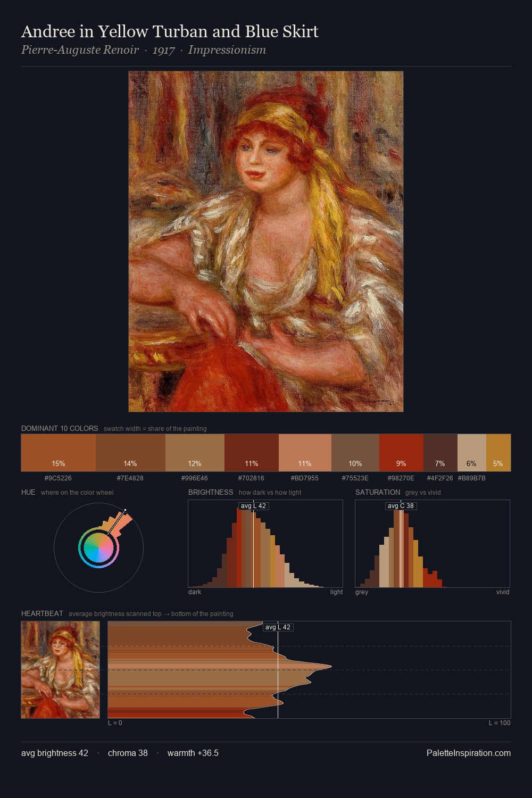532x798 pixels.
Task: Click the hue color wheel center
Action: click(x=98, y=548)
